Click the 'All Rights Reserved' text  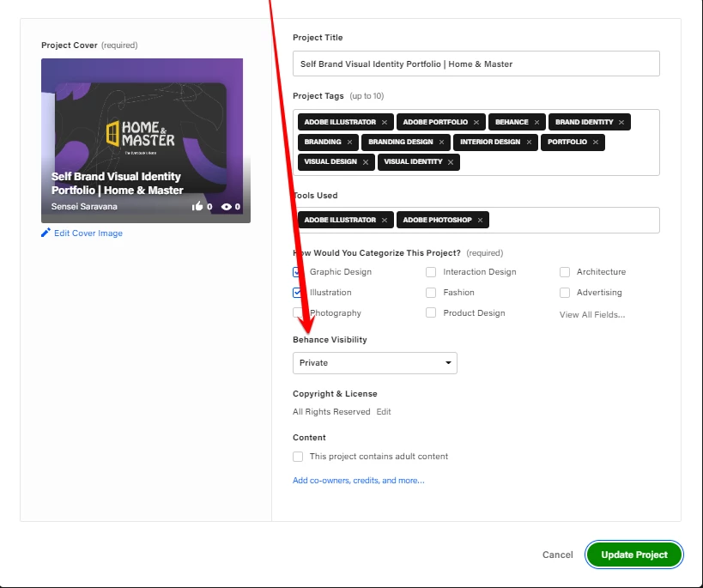(331, 412)
